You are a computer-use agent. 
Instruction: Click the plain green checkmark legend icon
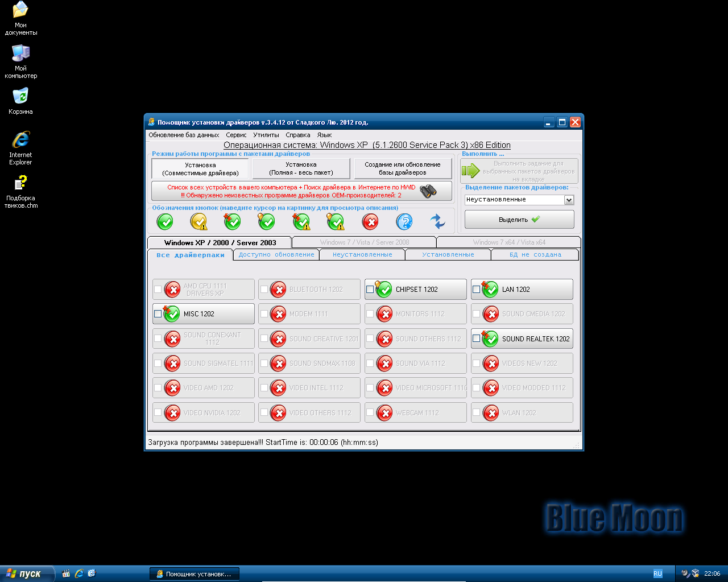tap(165, 221)
